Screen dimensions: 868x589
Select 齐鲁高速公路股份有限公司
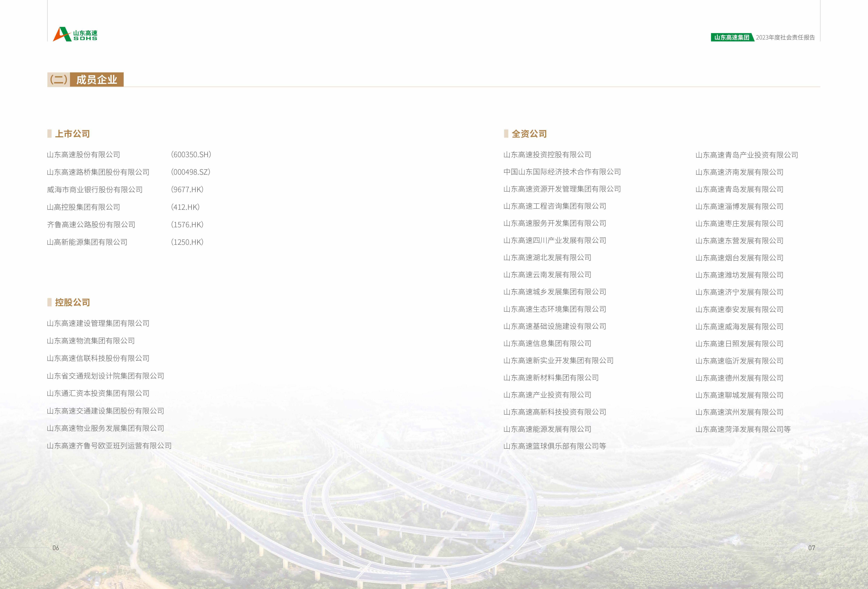91,224
